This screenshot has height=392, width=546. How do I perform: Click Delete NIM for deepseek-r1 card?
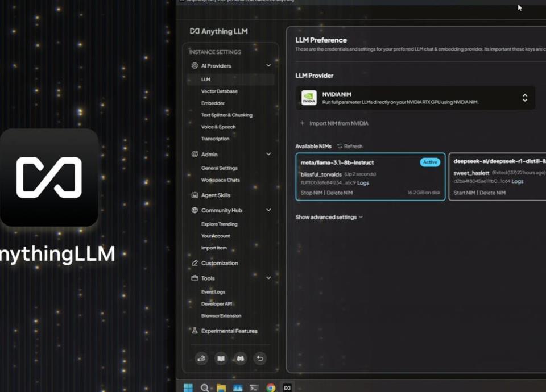[493, 193]
